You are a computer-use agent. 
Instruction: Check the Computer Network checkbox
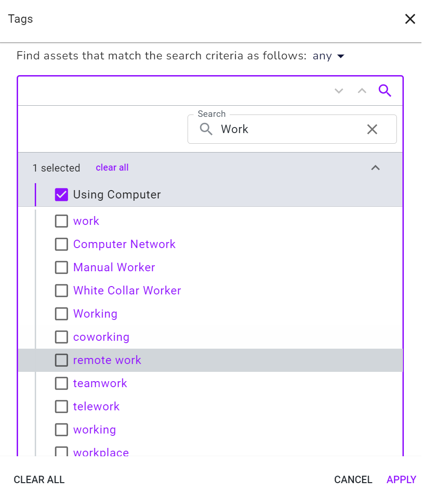61,244
